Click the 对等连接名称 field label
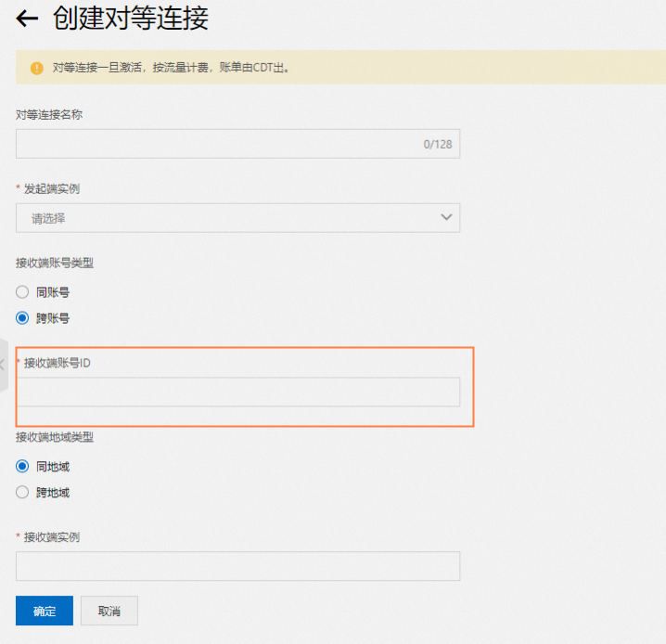Image resolution: width=666 pixels, height=644 pixels. pos(49,115)
